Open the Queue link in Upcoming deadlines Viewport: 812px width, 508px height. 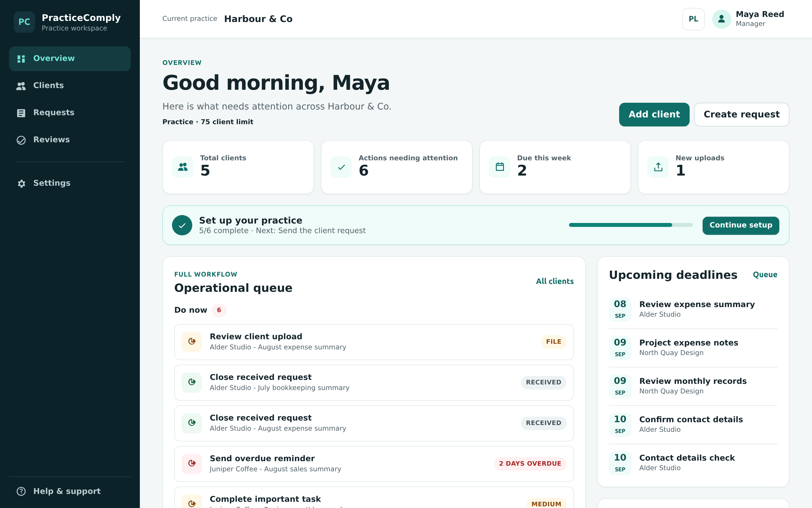point(765,275)
